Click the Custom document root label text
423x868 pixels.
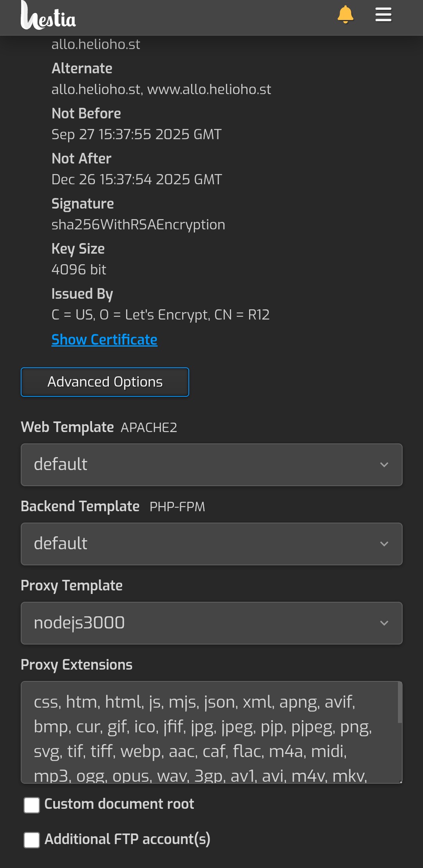[x=119, y=804]
